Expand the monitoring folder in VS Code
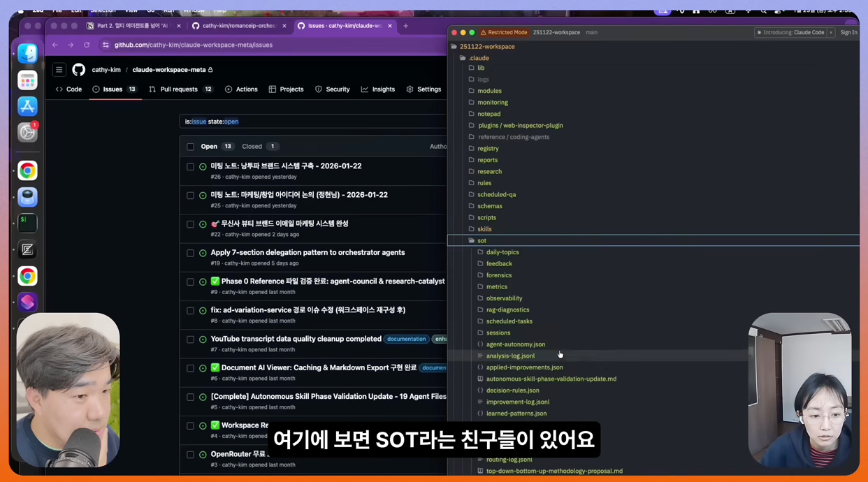This screenshot has height=482, width=868. click(492, 102)
